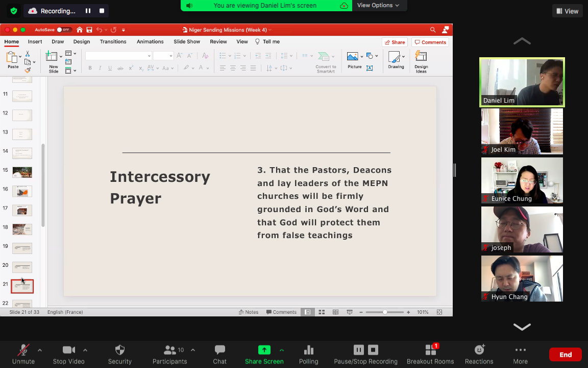Pause the recording at top left
The width and height of the screenshot is (588, 368).
click(x=88, y=11)
